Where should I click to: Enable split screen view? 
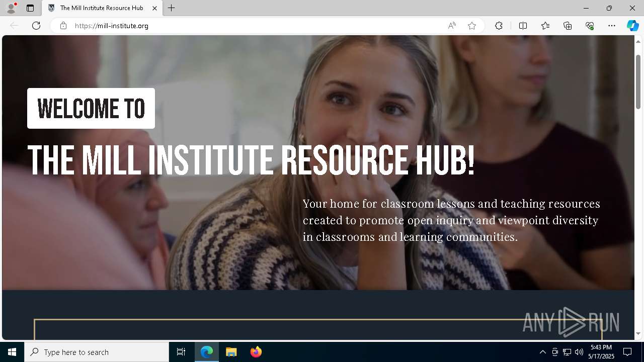tap(523, 26)
